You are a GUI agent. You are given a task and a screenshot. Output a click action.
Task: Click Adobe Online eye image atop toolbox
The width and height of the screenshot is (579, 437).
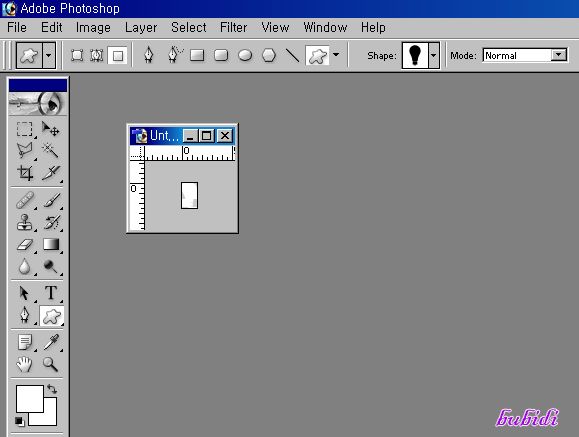[x=38, y=104]
